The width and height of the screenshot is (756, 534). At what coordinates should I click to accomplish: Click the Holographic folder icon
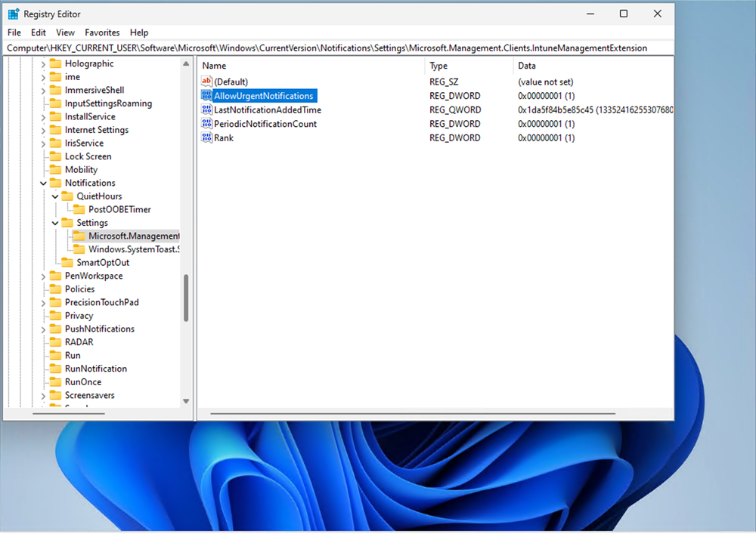(x=56, y=63)
